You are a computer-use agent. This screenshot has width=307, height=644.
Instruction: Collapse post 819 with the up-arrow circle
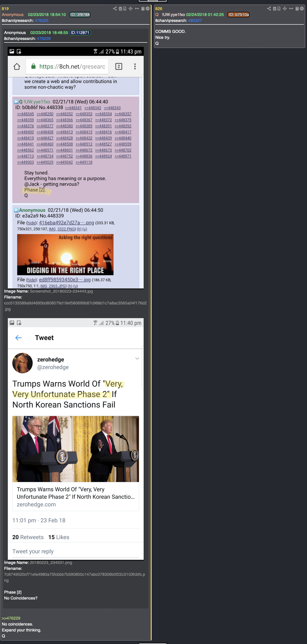click(148, 8)
